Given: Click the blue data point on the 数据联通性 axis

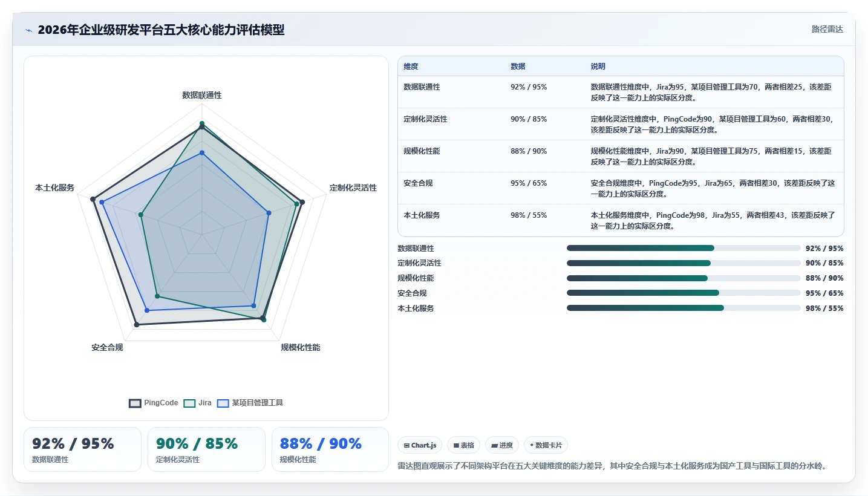Looking at the screenshot, I should [202, 153].
